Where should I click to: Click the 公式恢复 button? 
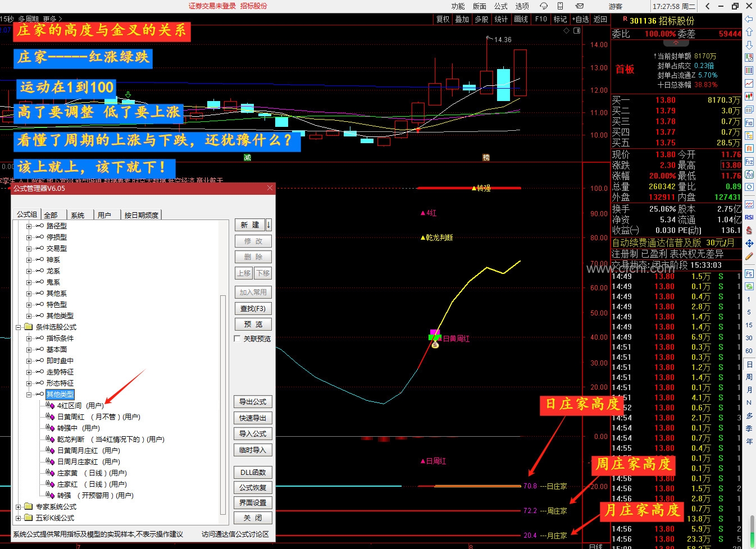coord(253,487)
